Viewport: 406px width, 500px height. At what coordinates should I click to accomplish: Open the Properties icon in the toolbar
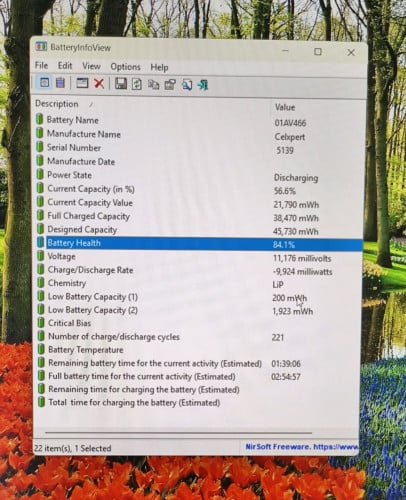pyautogui.click(x=170, y=85)
